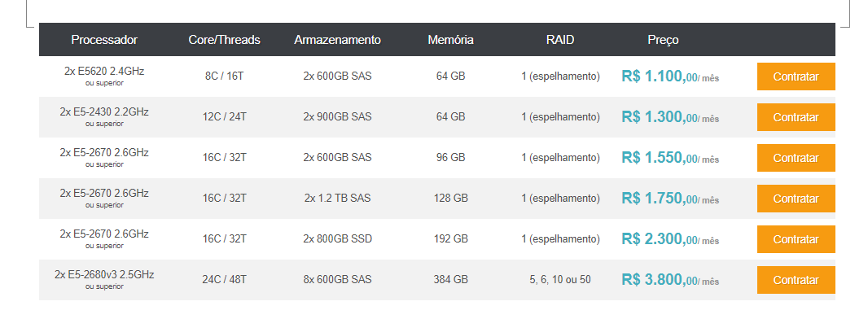This screenshot has height=319, width=868.
Task: Click the Memória column header
Action: click(450, 40)
